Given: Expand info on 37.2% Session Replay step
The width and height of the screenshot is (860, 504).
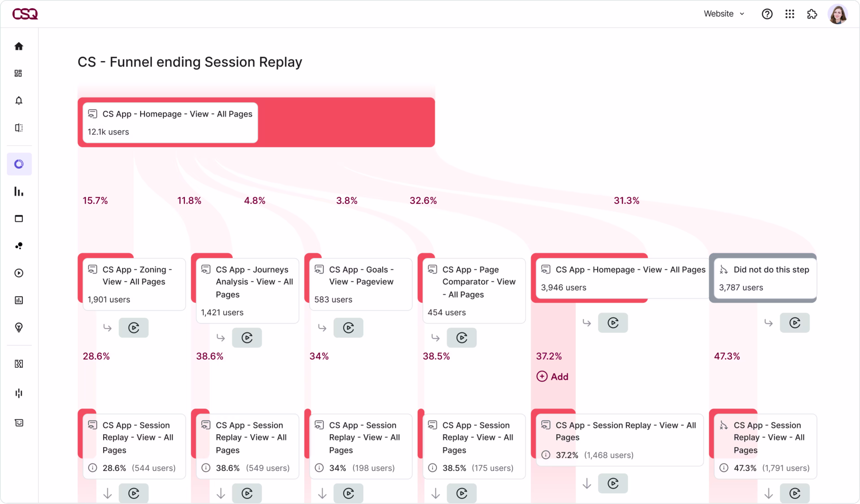Looking at the screenshot, I should 546,455.
